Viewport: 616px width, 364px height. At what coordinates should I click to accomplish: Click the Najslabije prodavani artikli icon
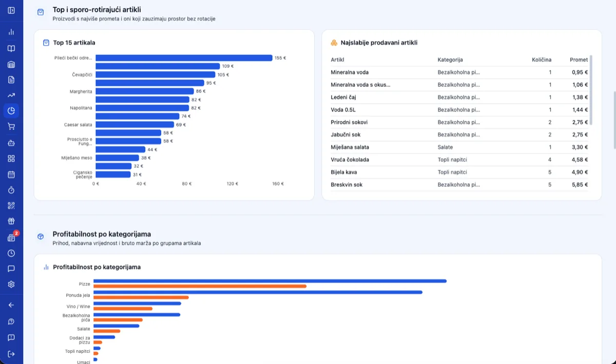pos(334,43)
